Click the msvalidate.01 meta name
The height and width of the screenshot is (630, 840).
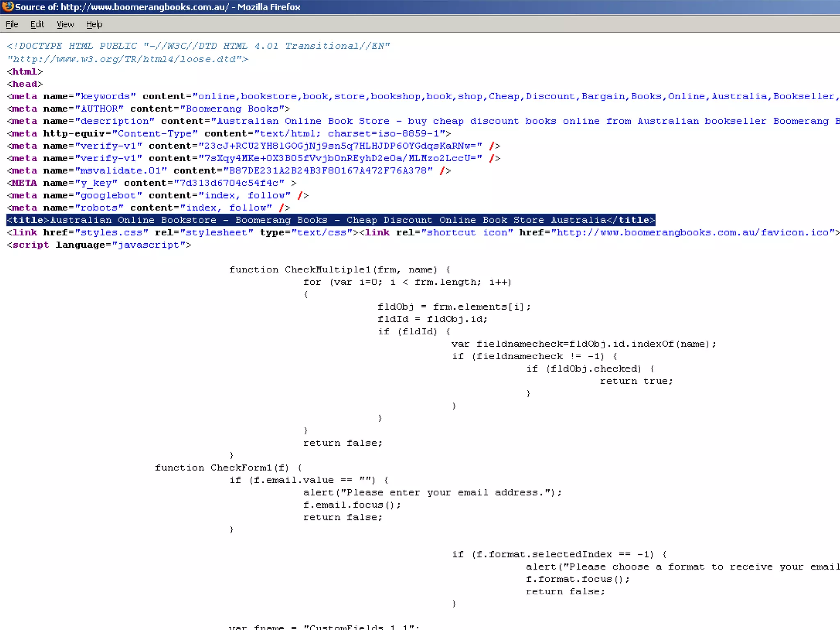coord(121,171)
